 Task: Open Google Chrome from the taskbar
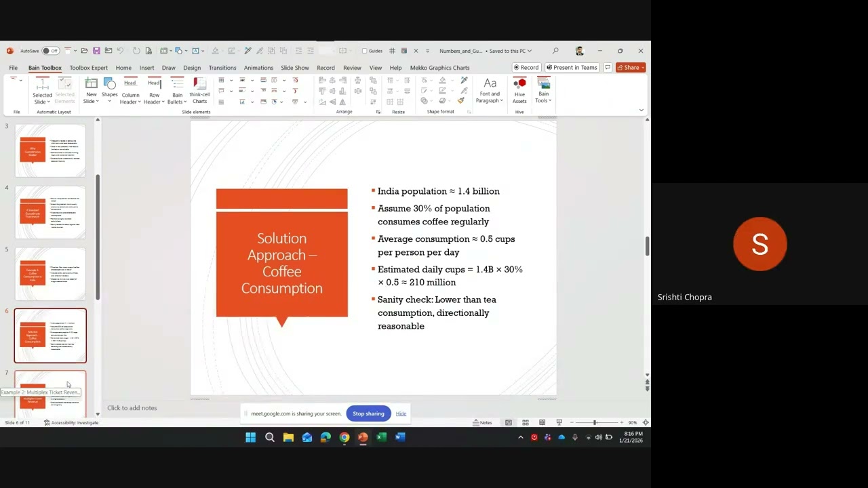pos(344,437)
